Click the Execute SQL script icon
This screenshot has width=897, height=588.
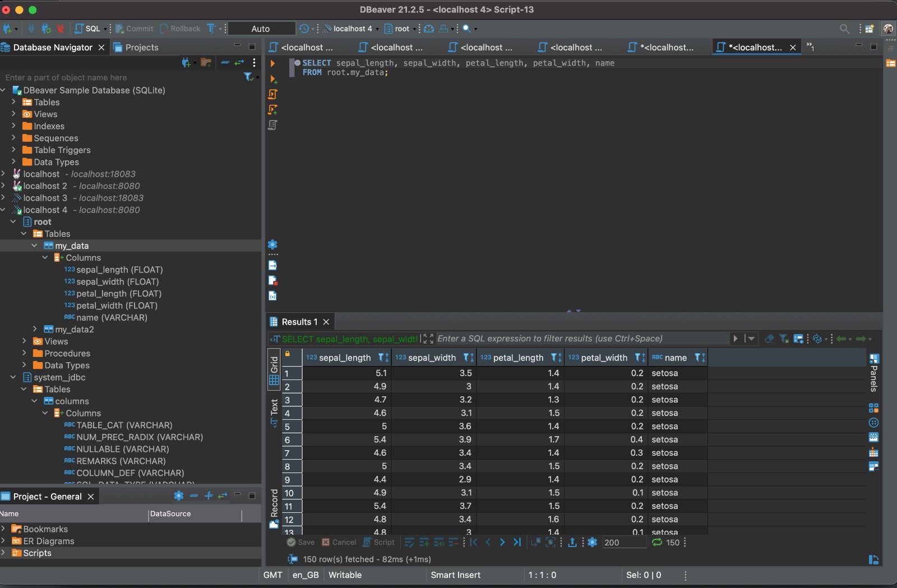click(x=273, y=94)
